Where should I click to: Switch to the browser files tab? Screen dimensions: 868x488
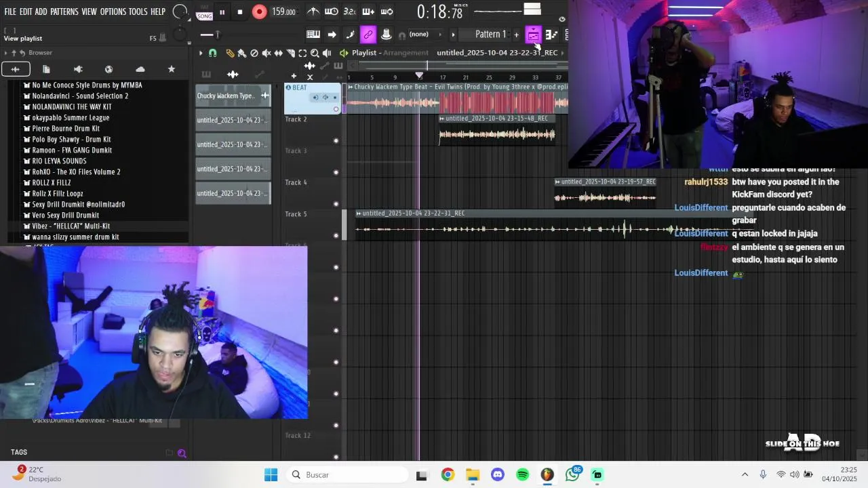pyautogui.click(x=46, y=69)
